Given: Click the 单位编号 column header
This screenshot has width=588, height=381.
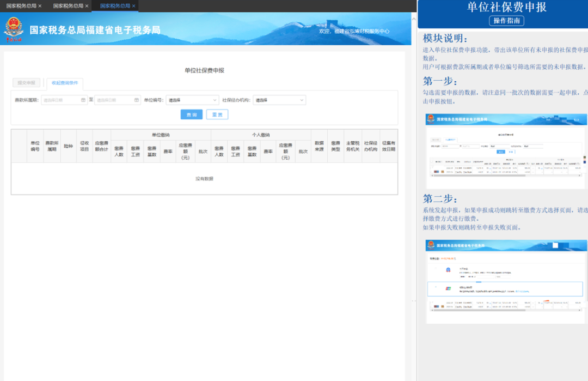Looking at the screenshot, I should (35, 146).
